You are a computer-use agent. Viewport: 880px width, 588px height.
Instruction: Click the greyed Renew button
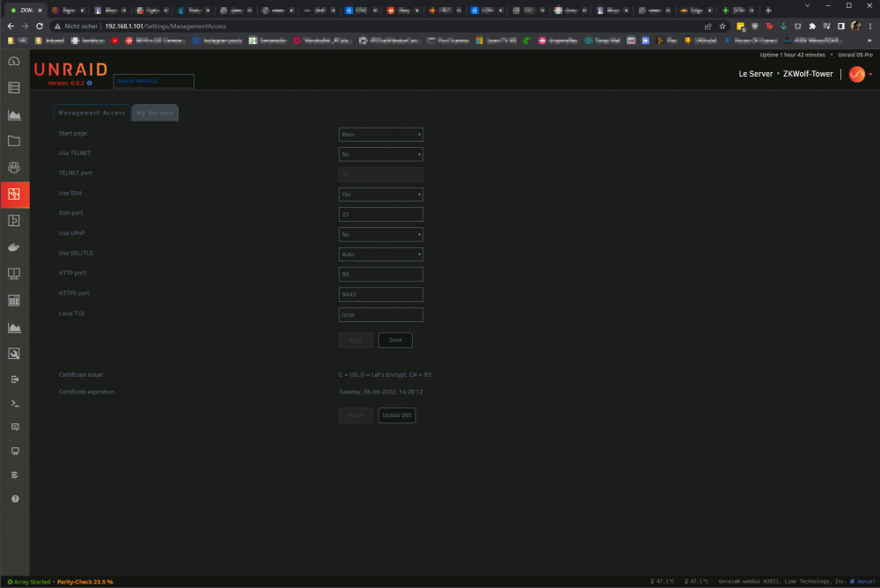tap(356, 415)
